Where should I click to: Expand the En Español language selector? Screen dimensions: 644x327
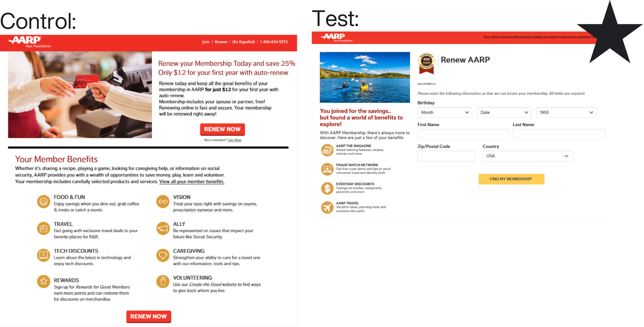click(x=427, y=84)
